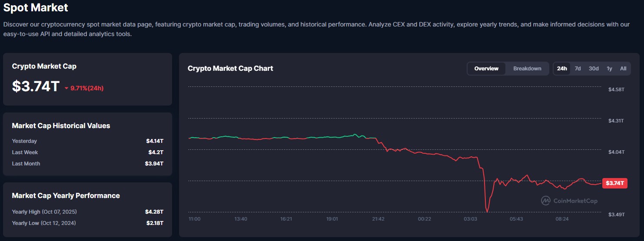Image resolution: width=644 pixels, height=241 pixels.
Task: Select the 7d time range
Action: [x=578, y=69]
